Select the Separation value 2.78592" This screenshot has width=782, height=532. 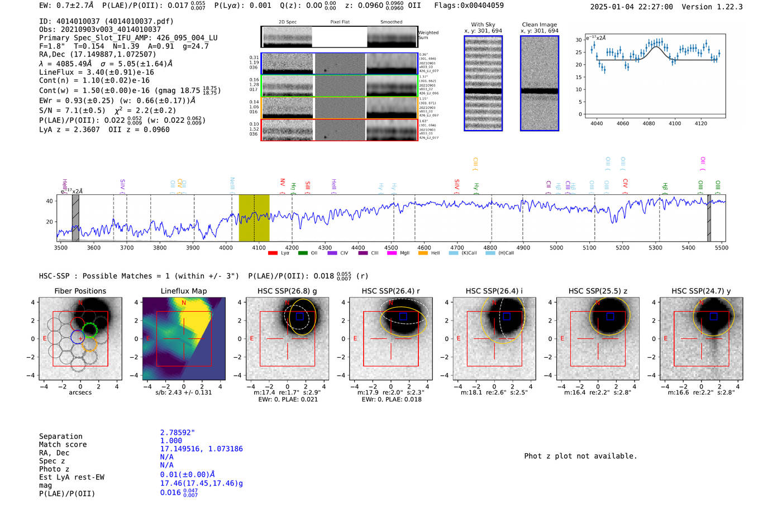tap(178, 433)
